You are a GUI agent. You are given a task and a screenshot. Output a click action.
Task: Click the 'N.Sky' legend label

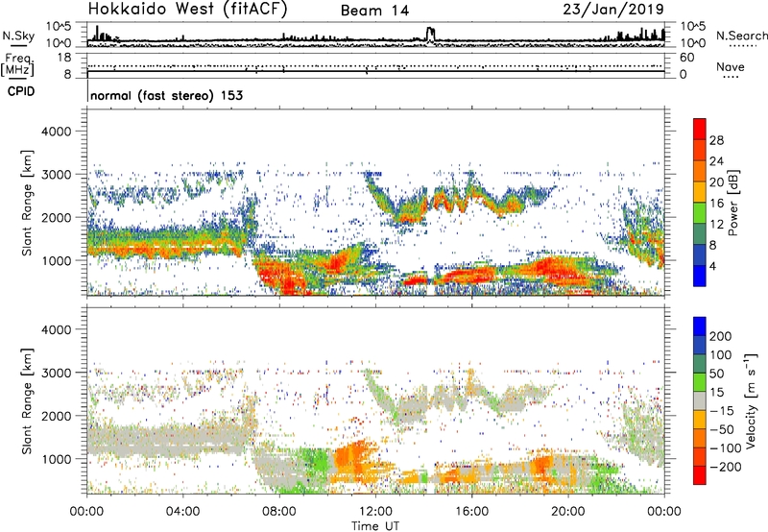tap(18, 36)
